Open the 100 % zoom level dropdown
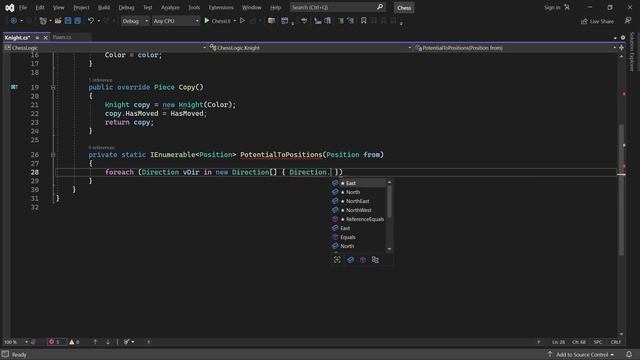 point(16,342)
